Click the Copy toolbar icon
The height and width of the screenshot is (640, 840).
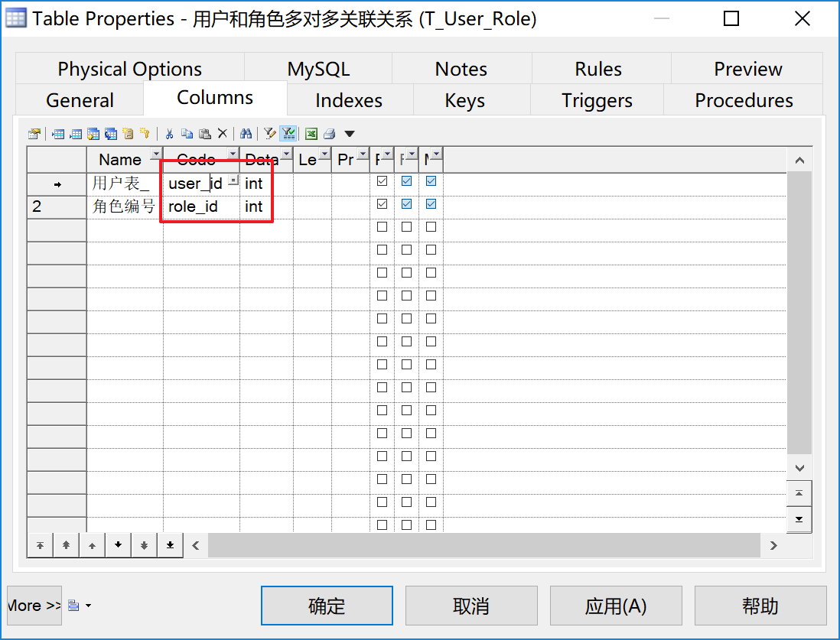coord(187,133)
